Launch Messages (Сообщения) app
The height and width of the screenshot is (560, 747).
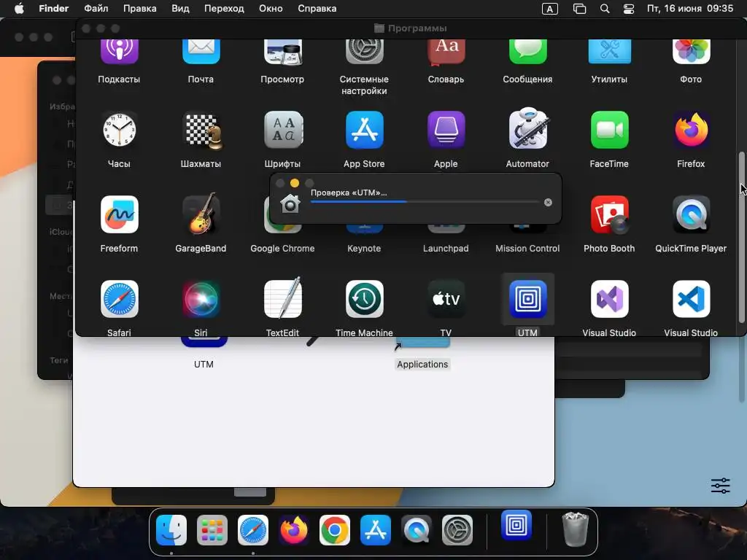(x=528, y=52)
